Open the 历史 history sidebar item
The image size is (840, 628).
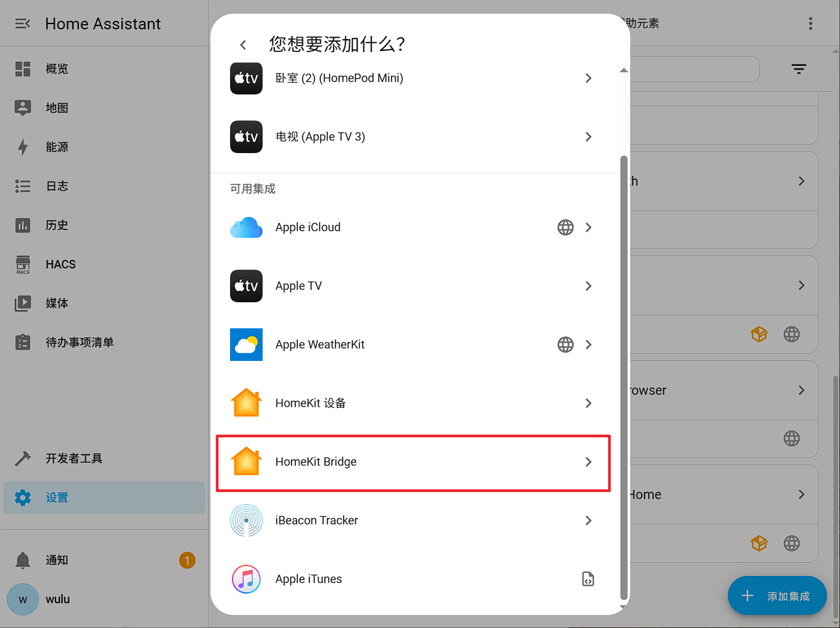[104, 225]
